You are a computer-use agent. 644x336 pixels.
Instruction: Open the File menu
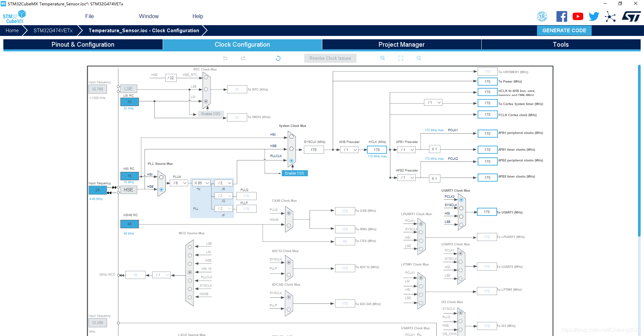coord(90,16)
